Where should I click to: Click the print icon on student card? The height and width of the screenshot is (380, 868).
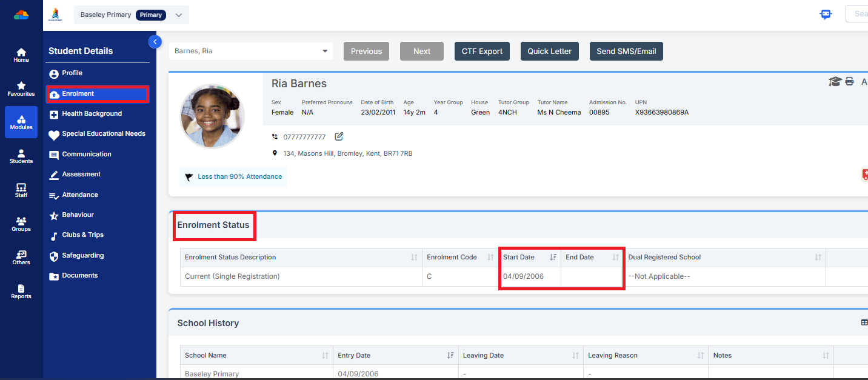pyautogui.click(x=849, y=82)
